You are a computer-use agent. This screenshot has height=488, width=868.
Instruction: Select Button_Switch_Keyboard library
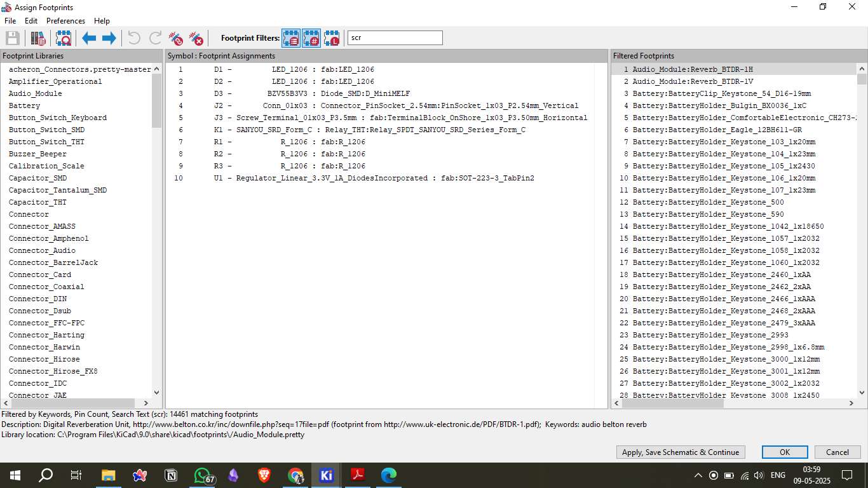[58, 118]
